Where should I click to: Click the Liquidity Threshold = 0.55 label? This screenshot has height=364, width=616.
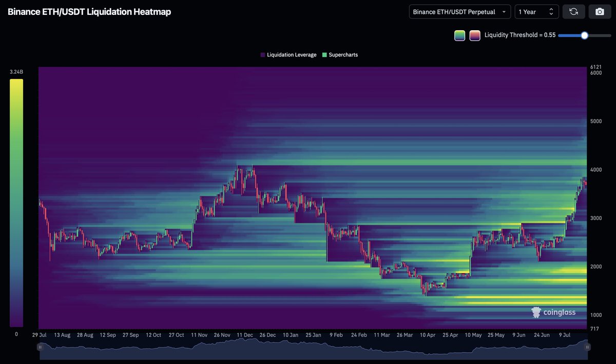point(520,35)
